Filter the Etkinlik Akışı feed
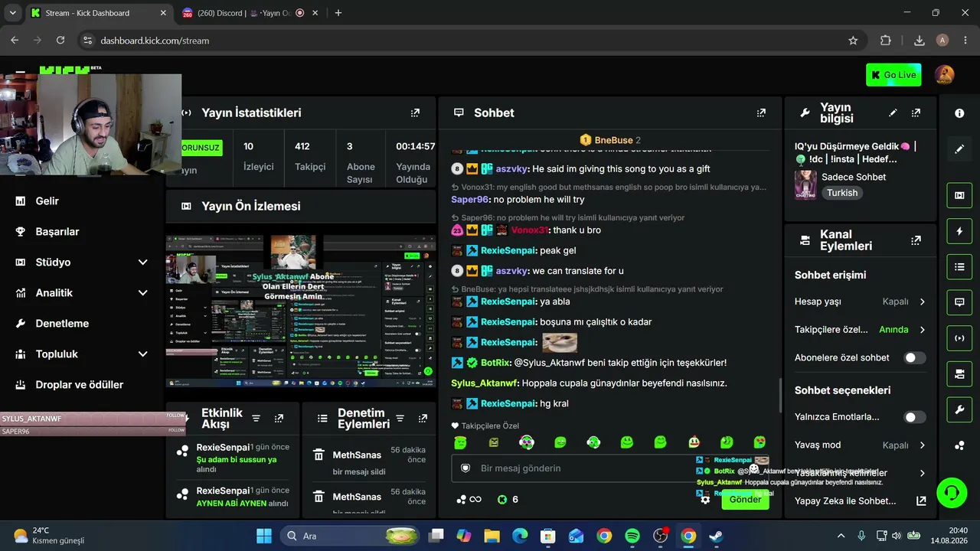 click(256, 419)
